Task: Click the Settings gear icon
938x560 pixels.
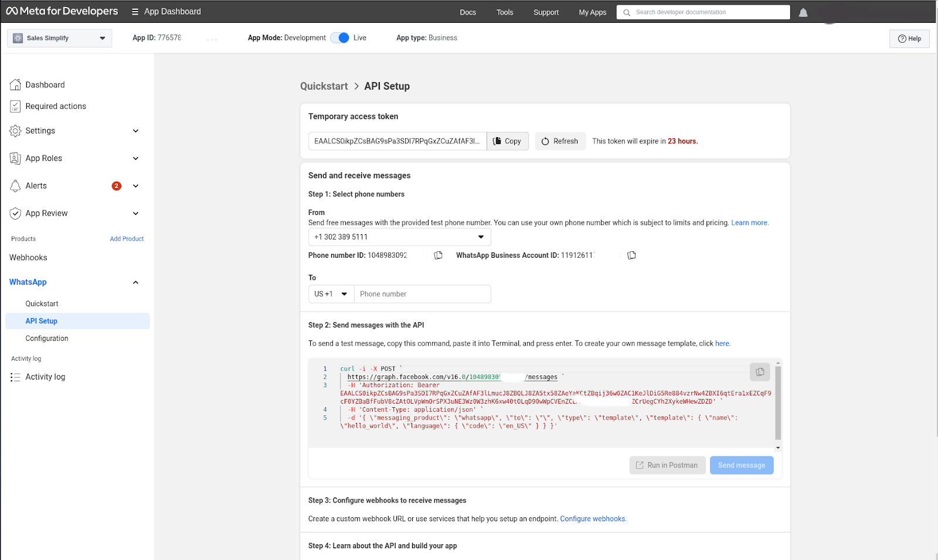Action: [15, 131]
